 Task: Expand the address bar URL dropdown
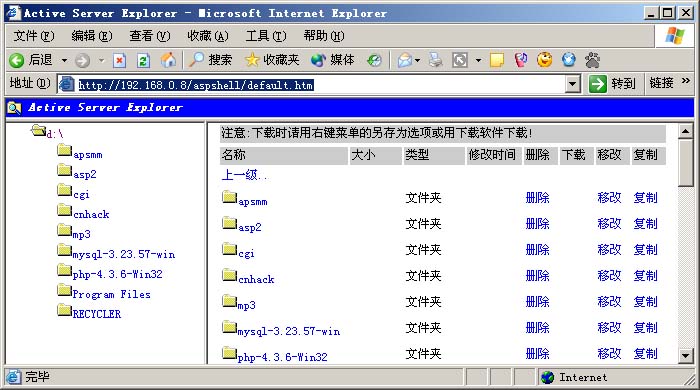(572, 84)
